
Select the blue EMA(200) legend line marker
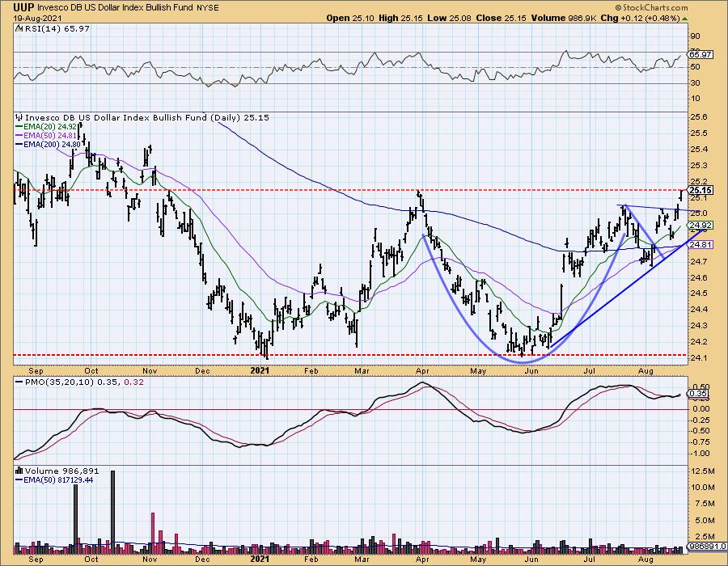[x=19, y=144]
